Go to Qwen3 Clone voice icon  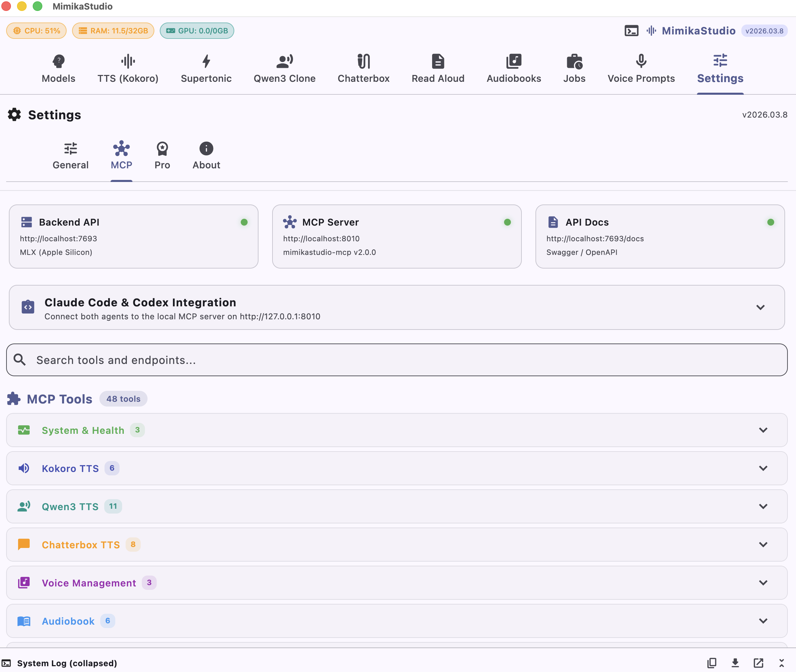[x=284, y=61]
